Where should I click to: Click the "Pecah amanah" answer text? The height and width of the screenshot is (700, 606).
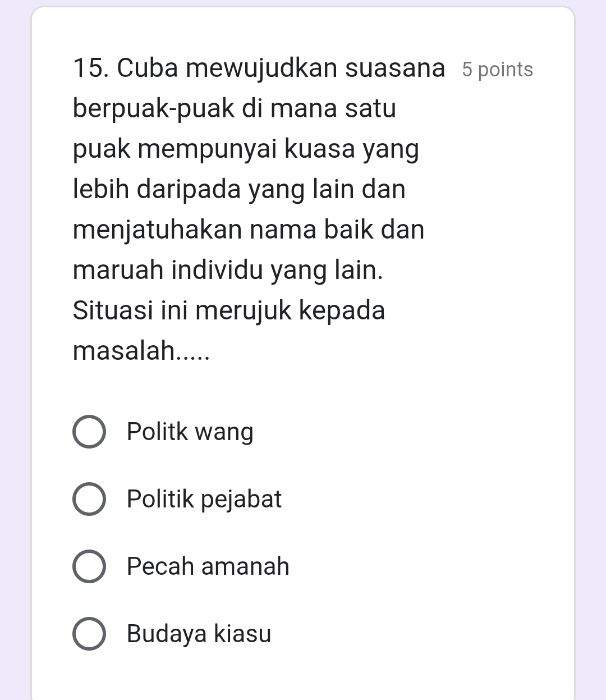[x=208, y=566]
